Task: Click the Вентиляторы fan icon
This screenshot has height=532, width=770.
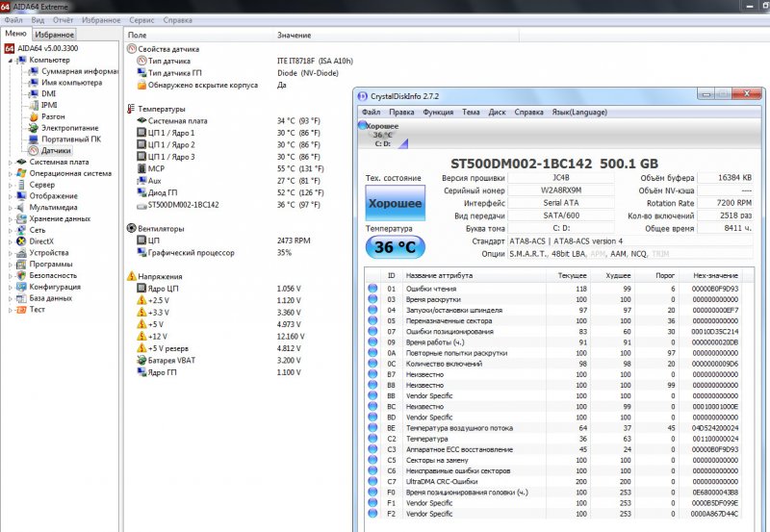Action: [x=132, y=228]
